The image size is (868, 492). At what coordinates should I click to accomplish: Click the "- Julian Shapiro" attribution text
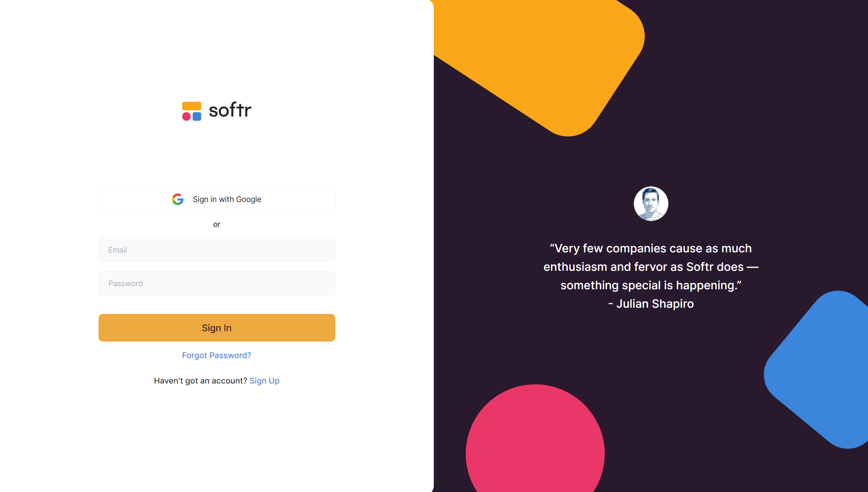point(651,304)
